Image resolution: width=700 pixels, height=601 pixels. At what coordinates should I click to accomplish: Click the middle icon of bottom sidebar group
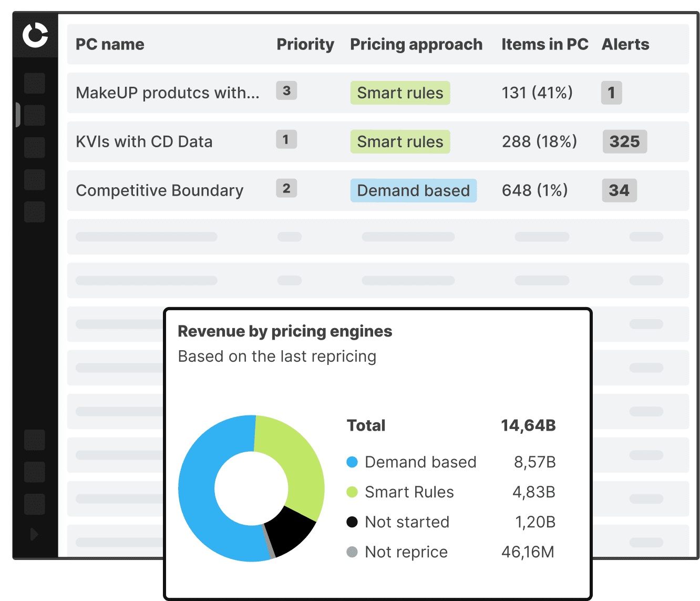point(34,472)
